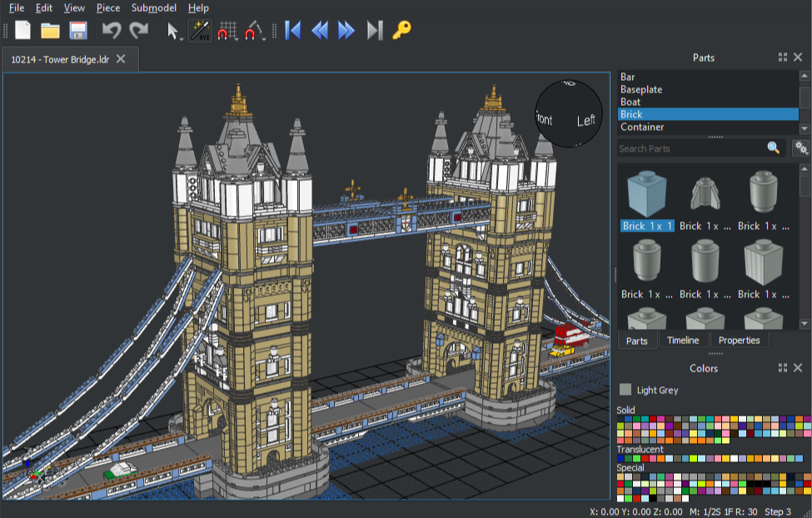Switch to the Timeline tab

pos(683,341)
